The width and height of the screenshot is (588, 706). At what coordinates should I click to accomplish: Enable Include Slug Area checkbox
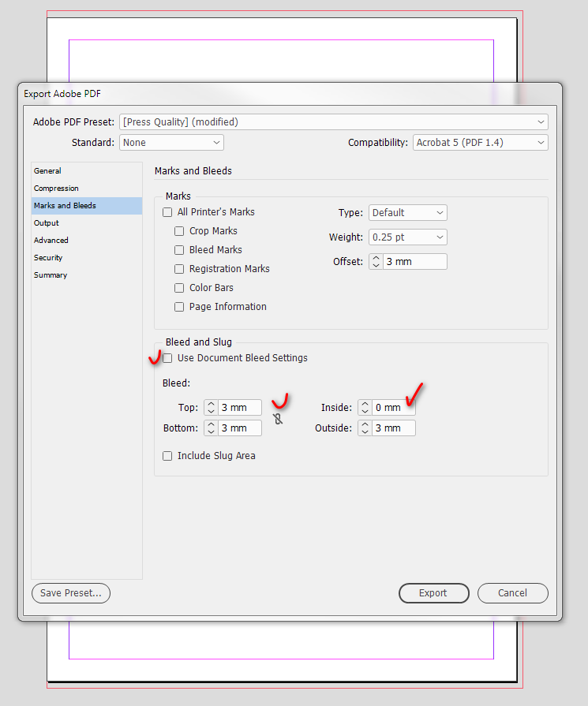(167, 456)
